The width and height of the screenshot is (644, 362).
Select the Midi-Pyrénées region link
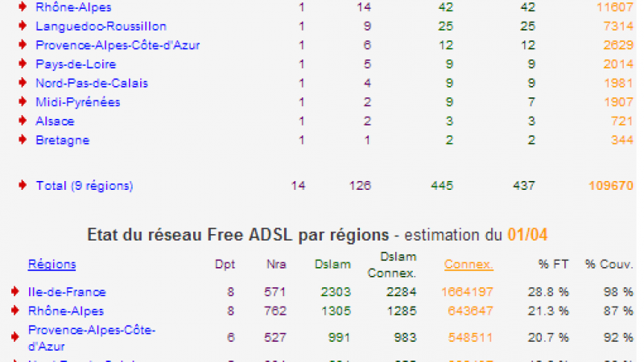(x=78, y=102)
